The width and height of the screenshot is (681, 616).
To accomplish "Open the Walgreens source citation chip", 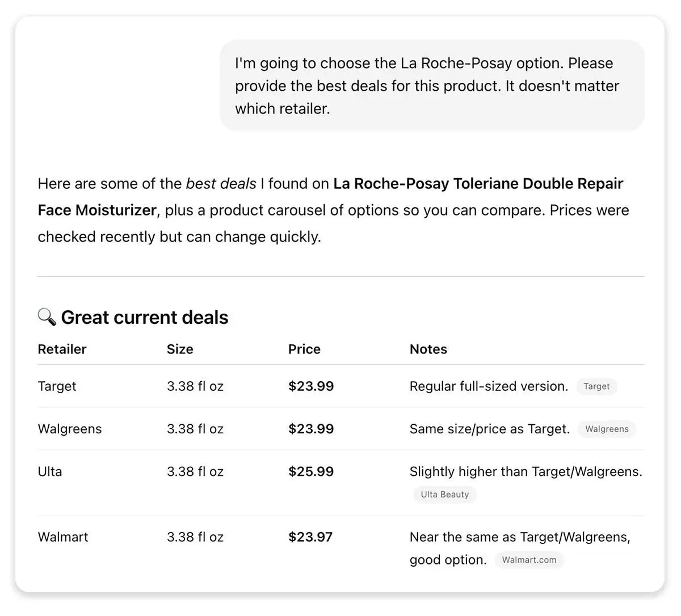I will tap(607, 429).
